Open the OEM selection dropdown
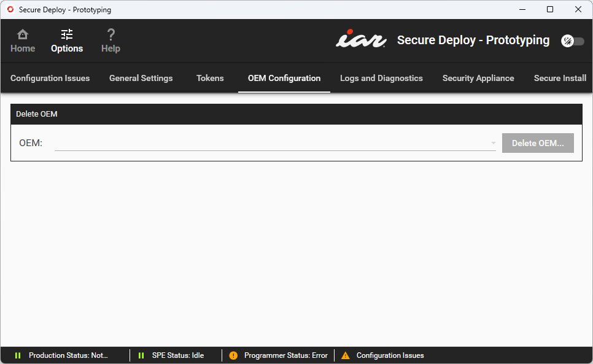The height and width of the screenshot is (364, 593). click(275, 142)
